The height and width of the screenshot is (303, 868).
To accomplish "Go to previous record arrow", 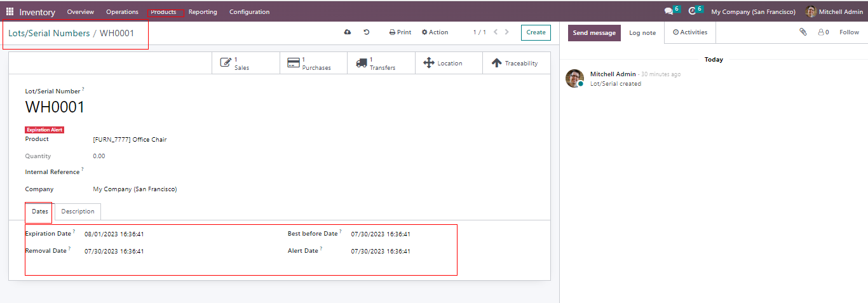I will click(496, 32).
